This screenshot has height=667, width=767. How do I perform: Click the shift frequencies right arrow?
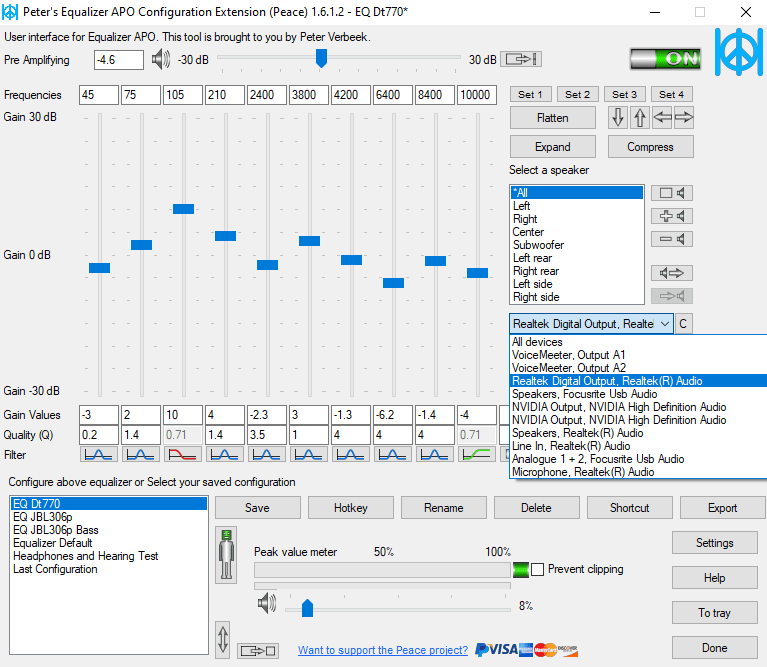[683, 117]
